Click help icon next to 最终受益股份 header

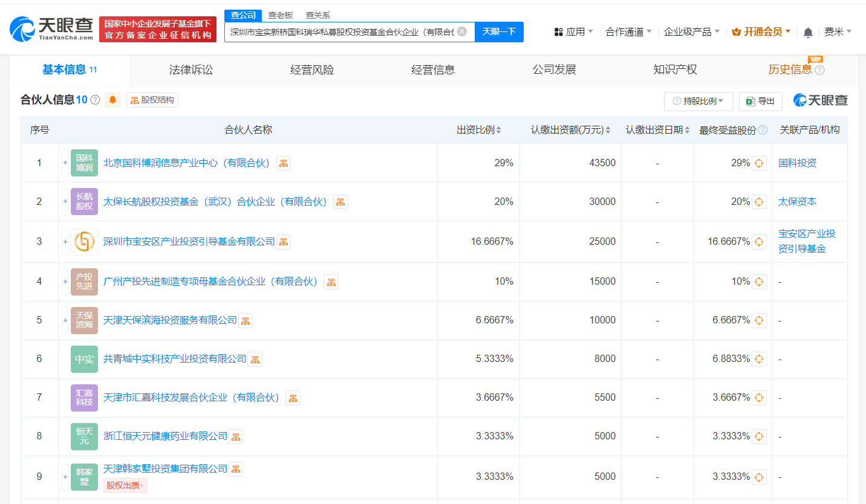763,130
